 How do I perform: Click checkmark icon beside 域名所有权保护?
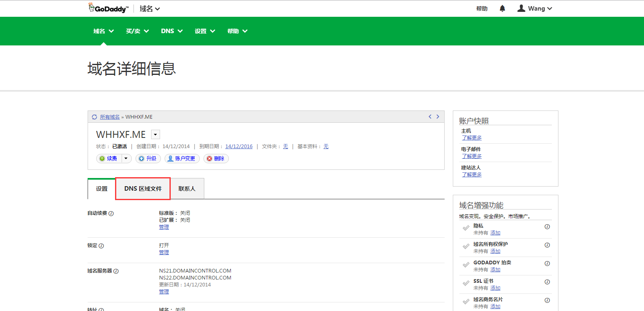pyautogui.click(x=466, y=246)
